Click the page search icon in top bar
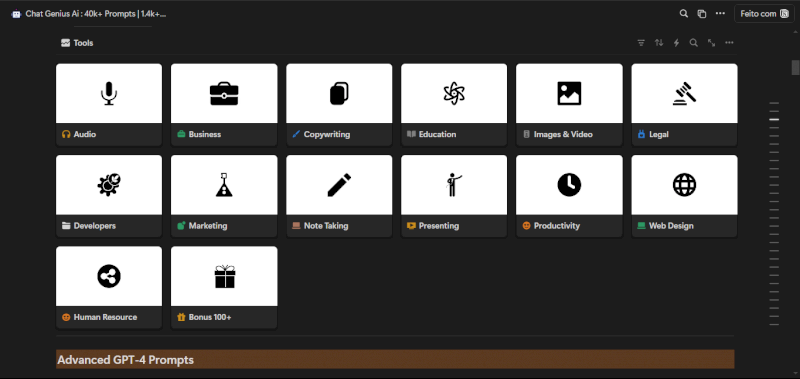Screen dimensions: 800x379 [684, 14]
